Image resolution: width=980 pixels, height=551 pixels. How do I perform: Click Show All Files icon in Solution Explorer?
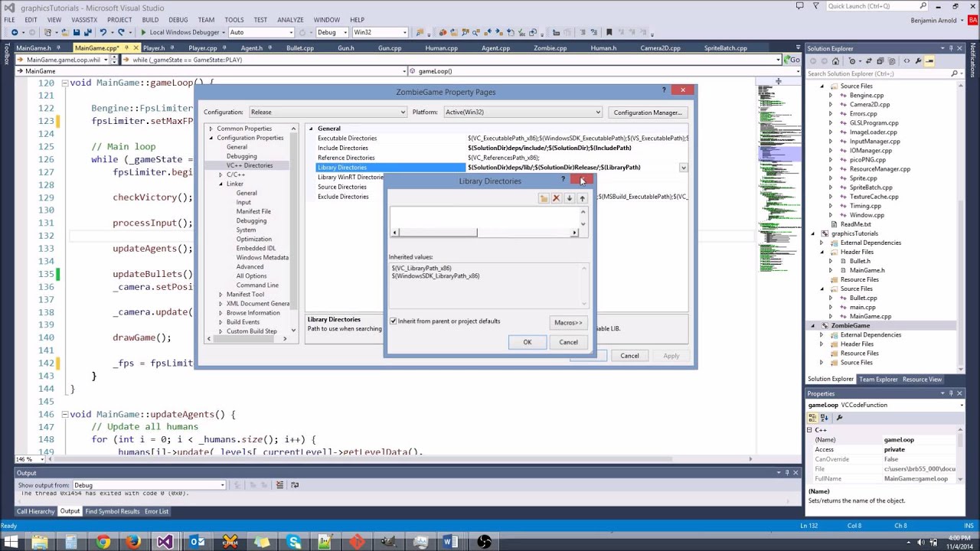(x=893, y=61)
